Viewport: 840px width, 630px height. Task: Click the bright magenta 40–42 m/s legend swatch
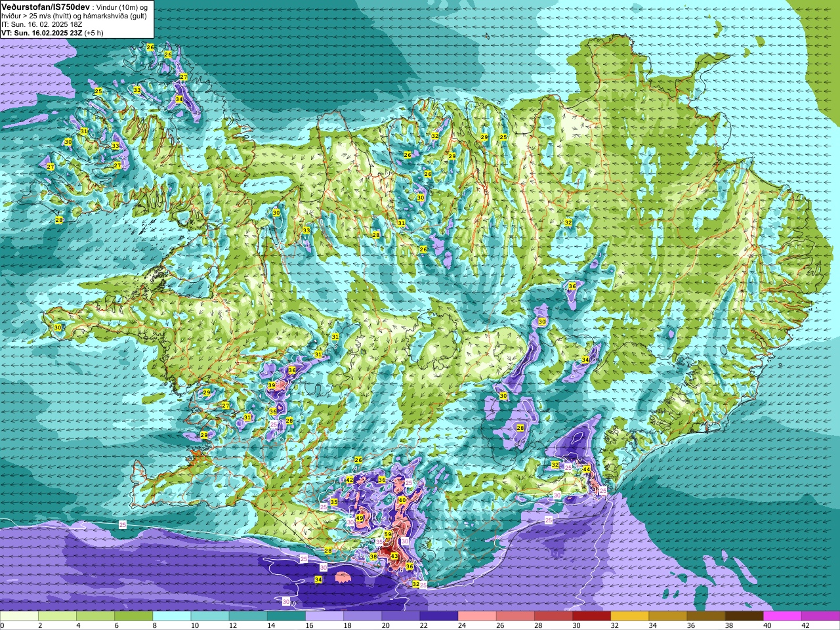(x=782, y=616)
